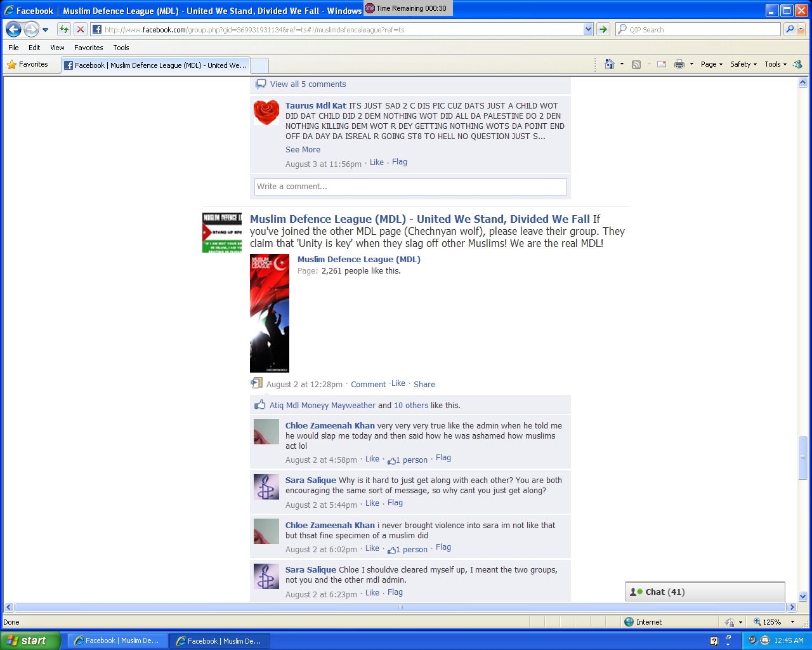
Task: Click the search magnifier button
Action: tap(790, 29)
